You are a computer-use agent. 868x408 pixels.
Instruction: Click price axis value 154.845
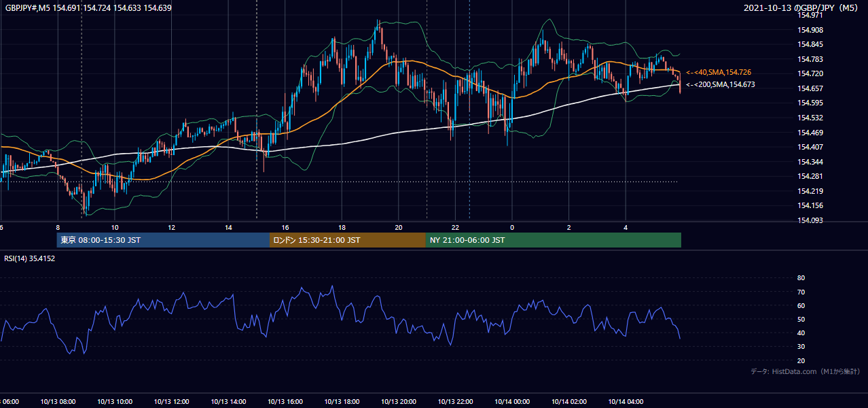(810, 44)
